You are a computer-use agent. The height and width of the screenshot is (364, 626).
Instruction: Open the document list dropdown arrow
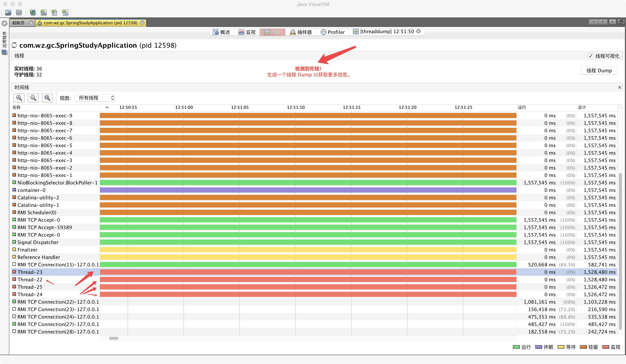[612, 22]
